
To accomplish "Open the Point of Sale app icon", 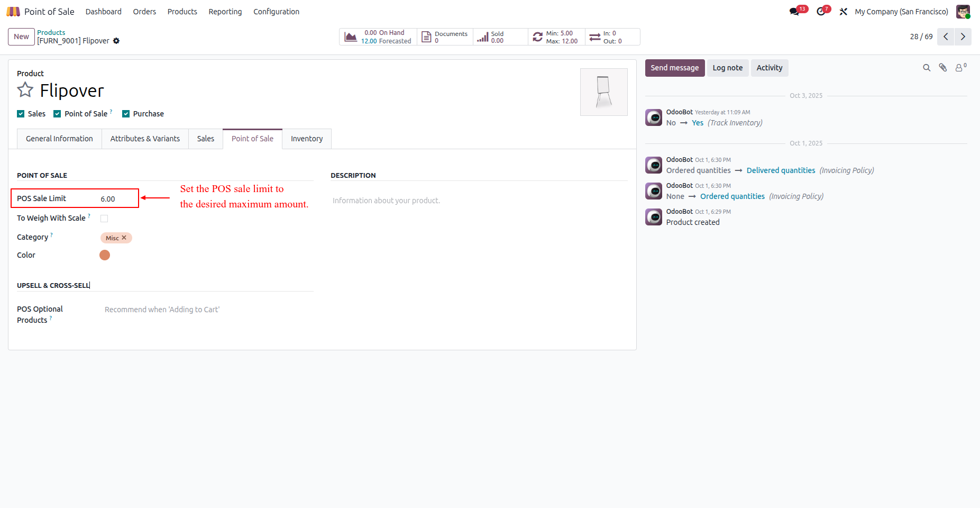I will pyautogui.click(x=13, y=12).
